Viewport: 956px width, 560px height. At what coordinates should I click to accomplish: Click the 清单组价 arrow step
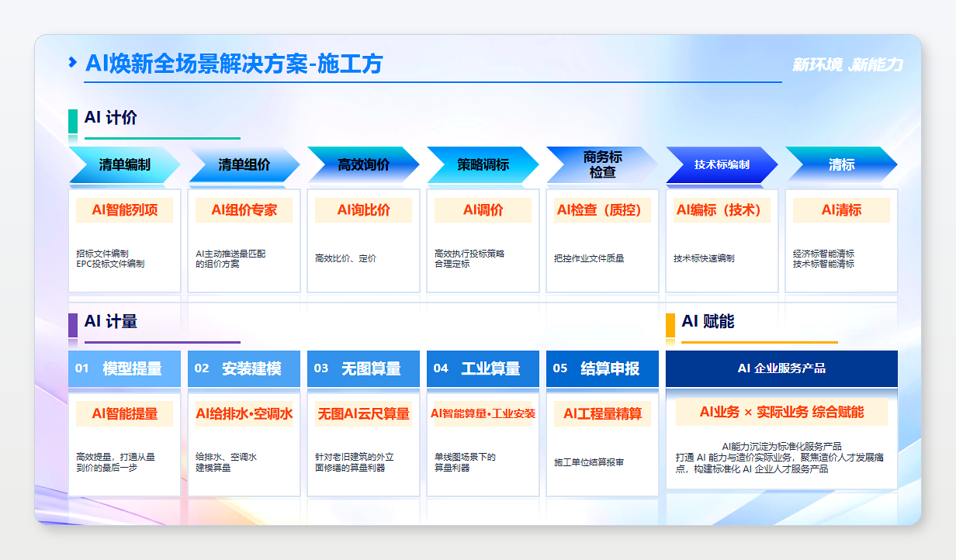pyautogui.click(x=244, y=164)
